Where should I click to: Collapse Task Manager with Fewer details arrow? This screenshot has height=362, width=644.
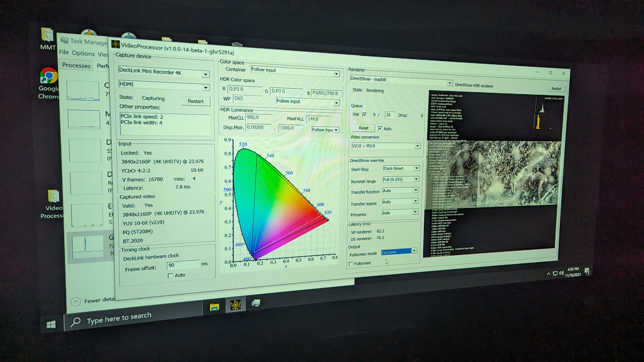point(76,302)
